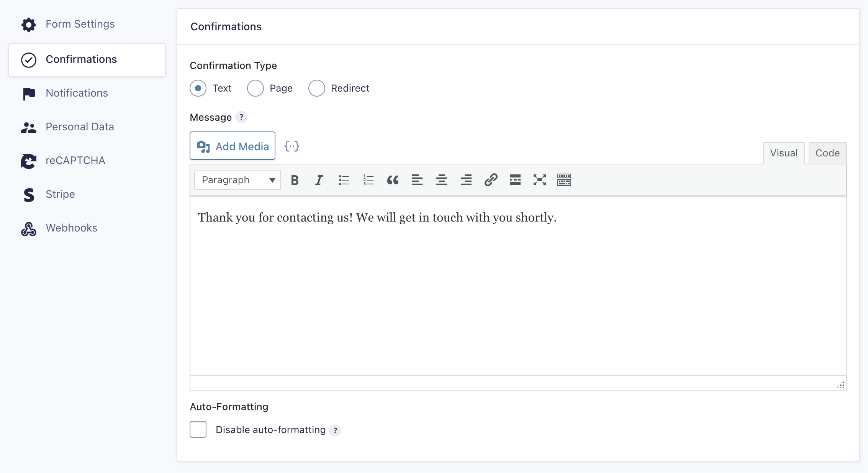Click into the message text area
Viewport: 868px width, 473px height.
518,286
